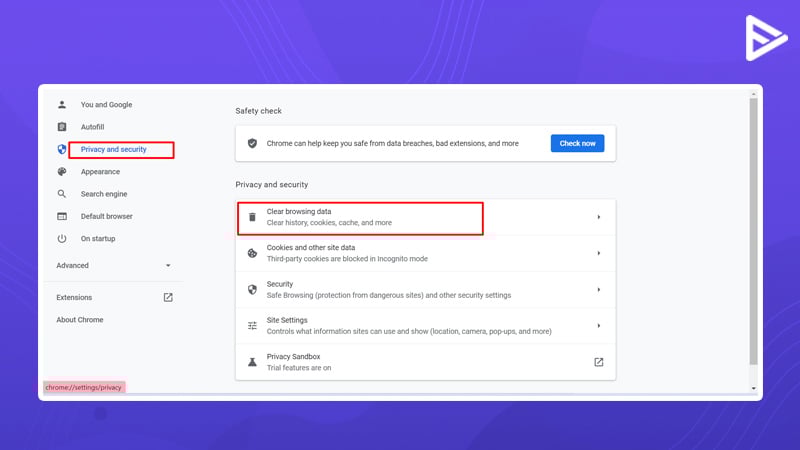Click the Appearance palette icon

coord(62,171)
